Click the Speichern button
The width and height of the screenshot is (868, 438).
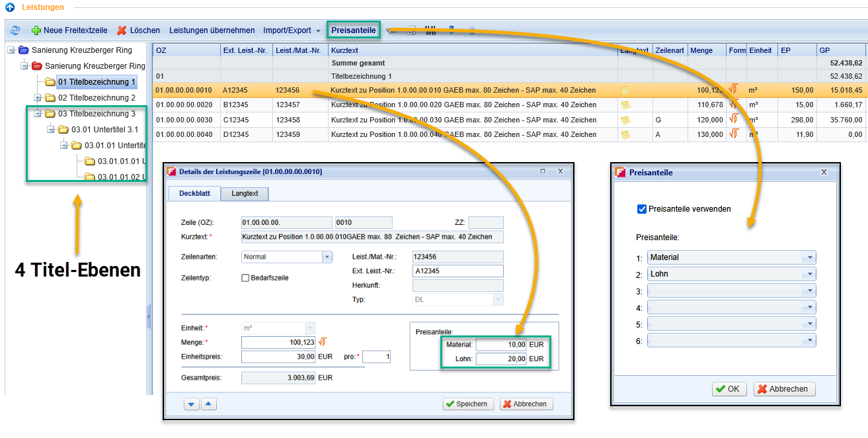467,404
